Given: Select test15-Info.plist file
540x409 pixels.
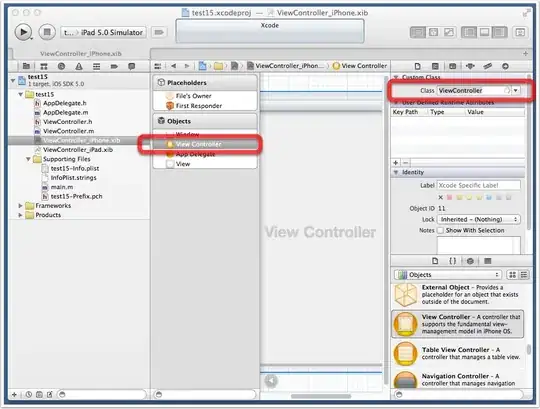Looking at the screenshot, I should point(75,168).
